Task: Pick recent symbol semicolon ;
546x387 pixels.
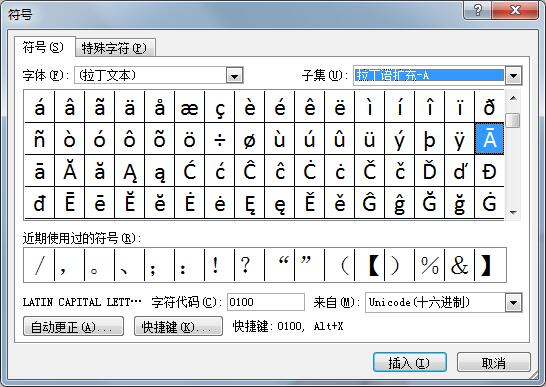Action: coord(159,265)
